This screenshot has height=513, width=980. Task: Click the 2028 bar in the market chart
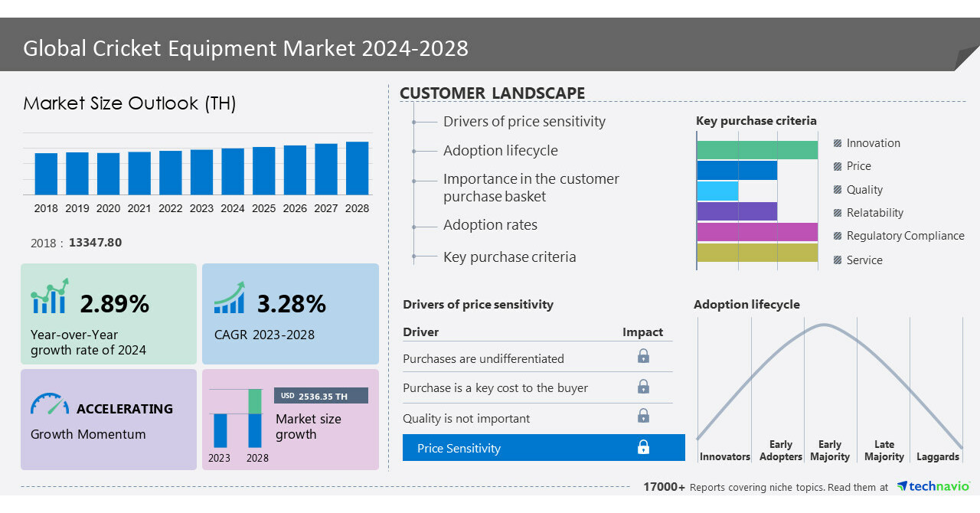[x=357, y=168]
